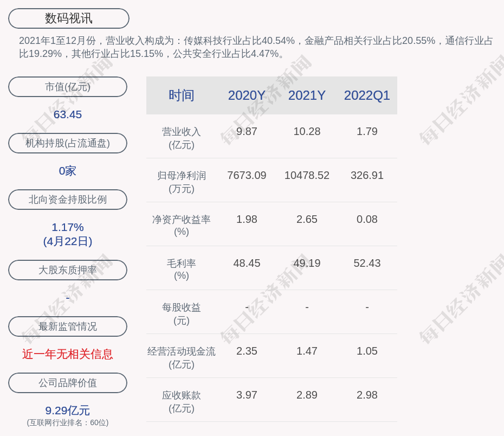Viewport: 504px width, 436px height.
Task: Click cash flow value 1.47
Action: coord(307,351)
